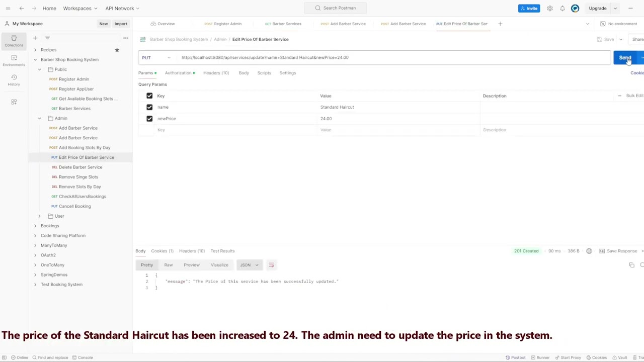Open the configure workspace sidebar icon
Viewport: 644px width, 362px height.
(x=14, y=102)
